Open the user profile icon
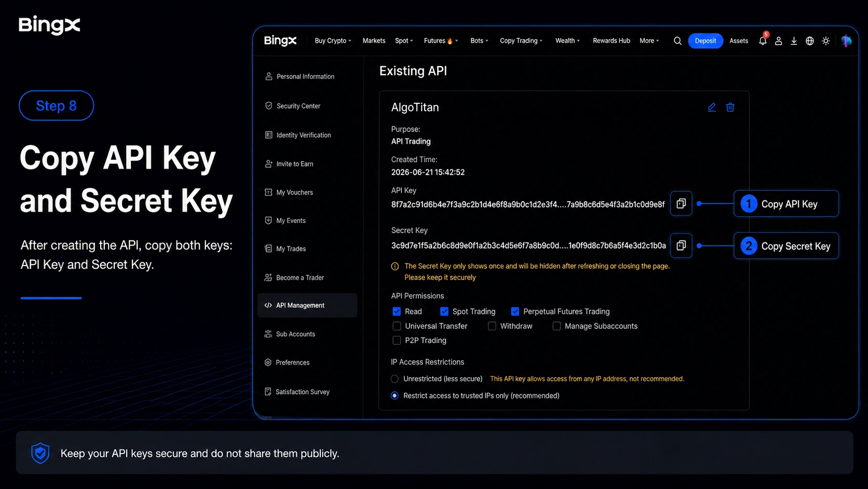This screenshot has height=489, width=868. click(x=778, y=41)
